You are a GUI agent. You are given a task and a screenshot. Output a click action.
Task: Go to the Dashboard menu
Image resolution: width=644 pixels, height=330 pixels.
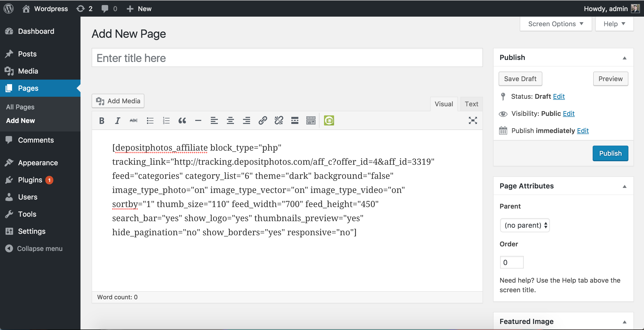click(x=40, y=31)
